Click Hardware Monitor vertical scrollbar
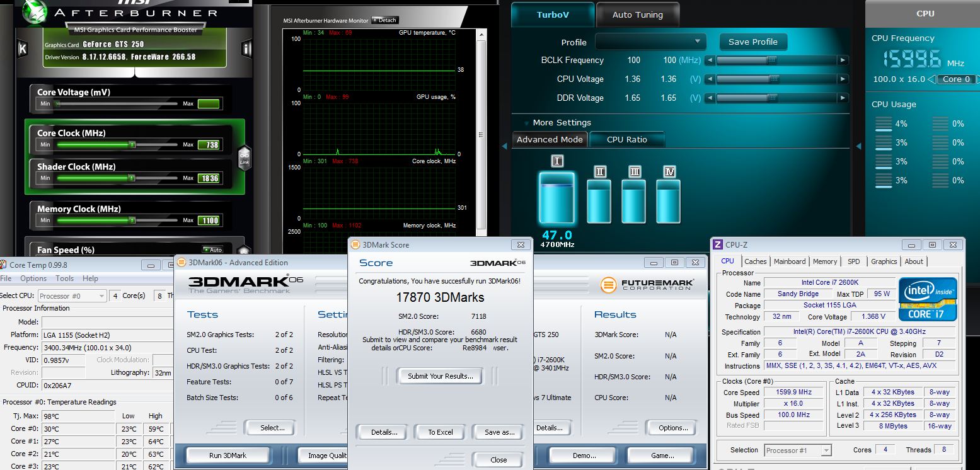Viewport: 980px width, 470px height. (483, 134)
